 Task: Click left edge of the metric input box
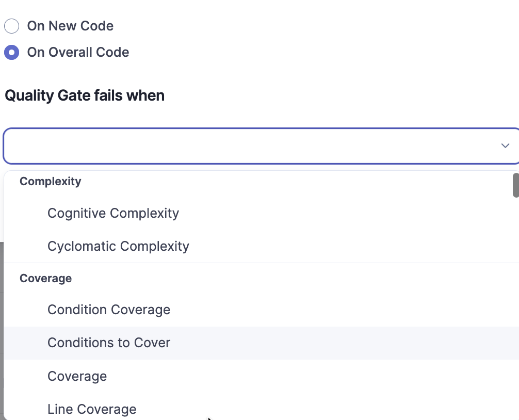[11, 146]
